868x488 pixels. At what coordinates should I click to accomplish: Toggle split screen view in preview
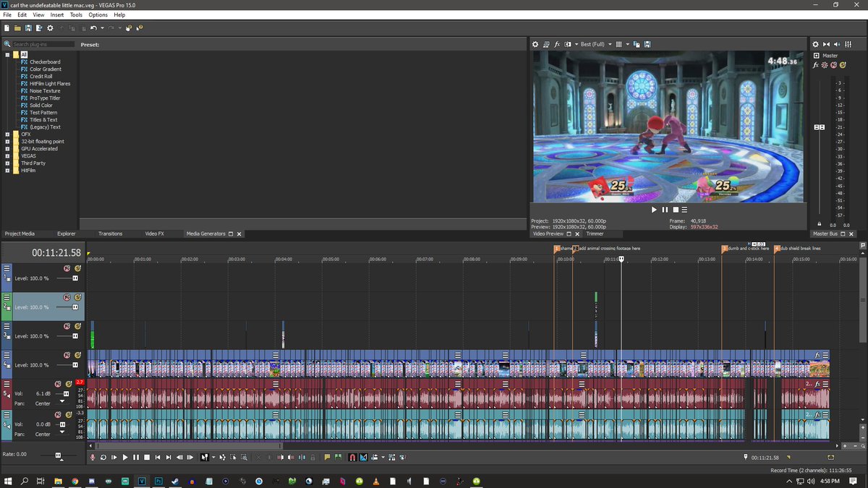click(568, 44)
